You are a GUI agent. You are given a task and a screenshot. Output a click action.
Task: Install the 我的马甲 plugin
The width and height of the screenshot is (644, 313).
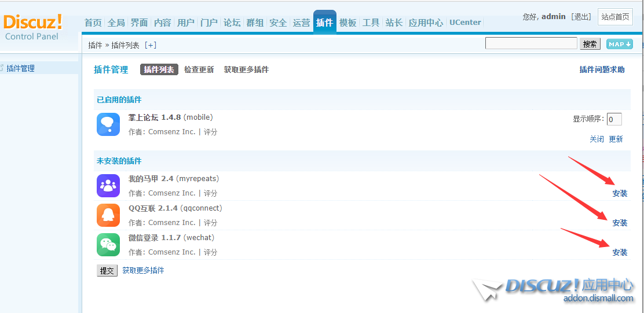[x=620, y=193]
